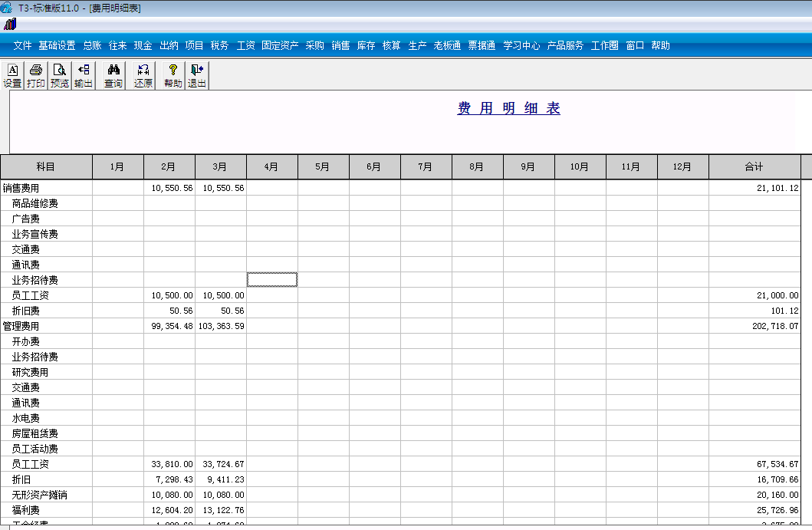
Task: Open the 老板通 menu
Action: [445, 45]
